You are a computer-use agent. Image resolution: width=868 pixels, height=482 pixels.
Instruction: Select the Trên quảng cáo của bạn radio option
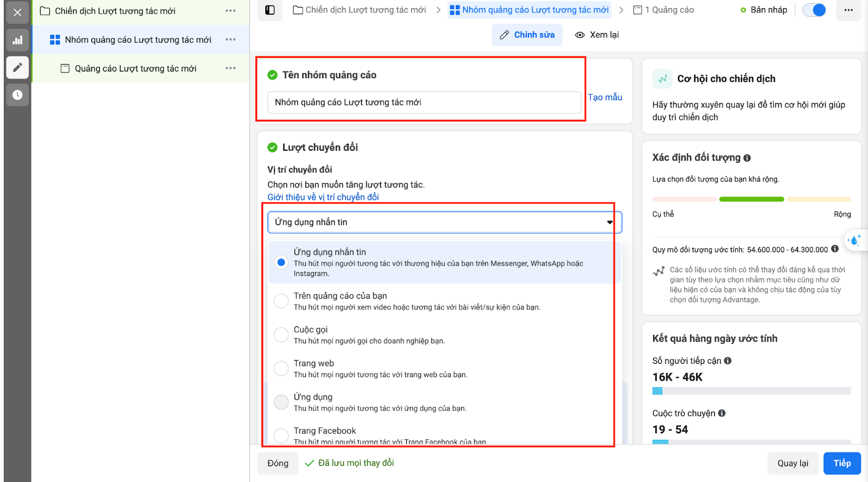coord(281,301)
